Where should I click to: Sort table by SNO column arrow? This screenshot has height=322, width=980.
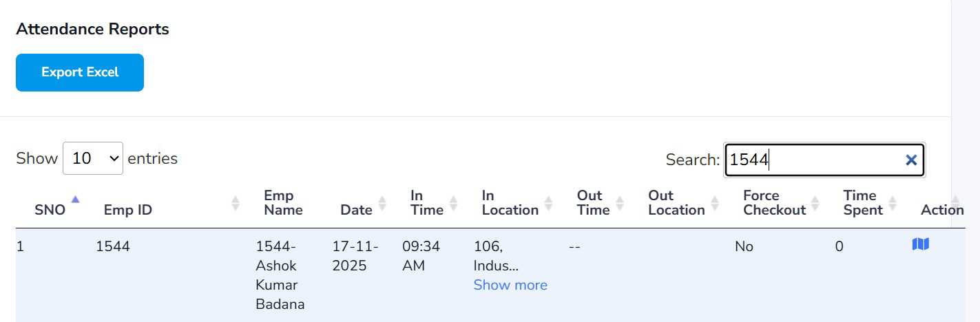click(75, 200)
